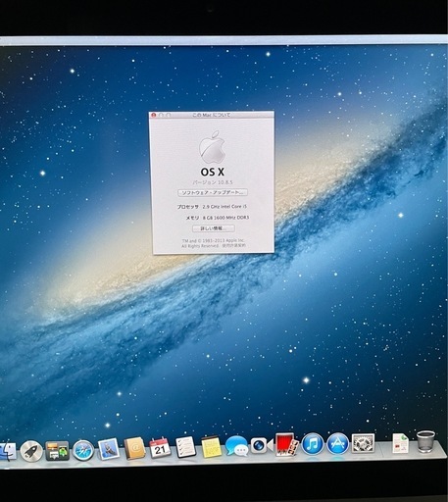The image size is (448, 502).
Task: Click バージョン 10.8.5 version text
Action: [213, 182]
